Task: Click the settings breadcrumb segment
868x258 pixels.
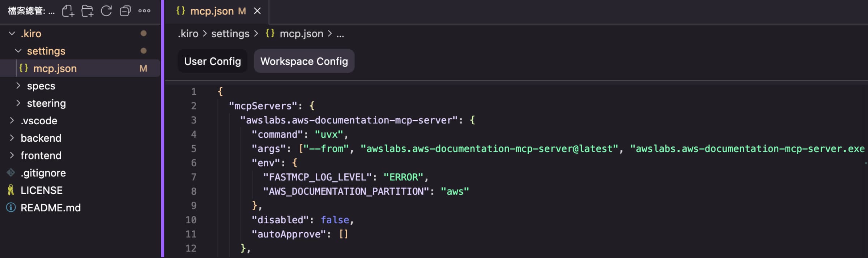Action: coord(230,34)
